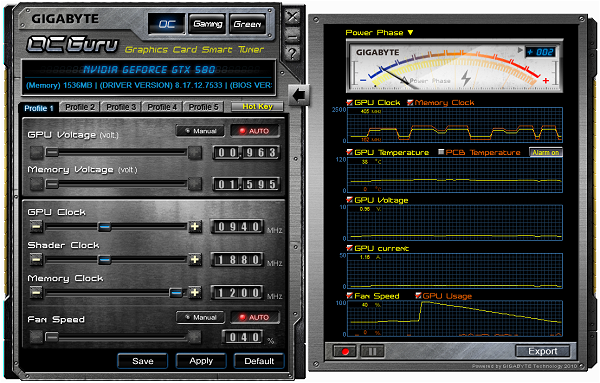Start recording with the red record button
600x383 pixels.
point(344,351)
